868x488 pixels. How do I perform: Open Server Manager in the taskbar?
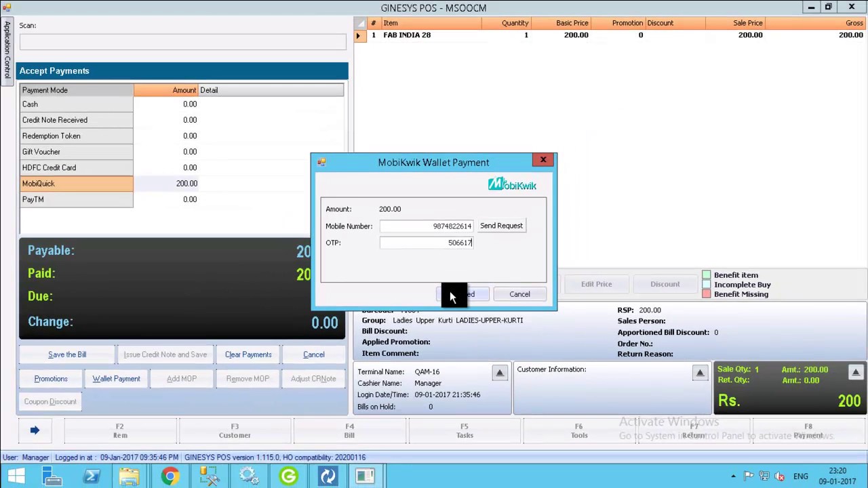pyautogui.click(x=52, y=476)
